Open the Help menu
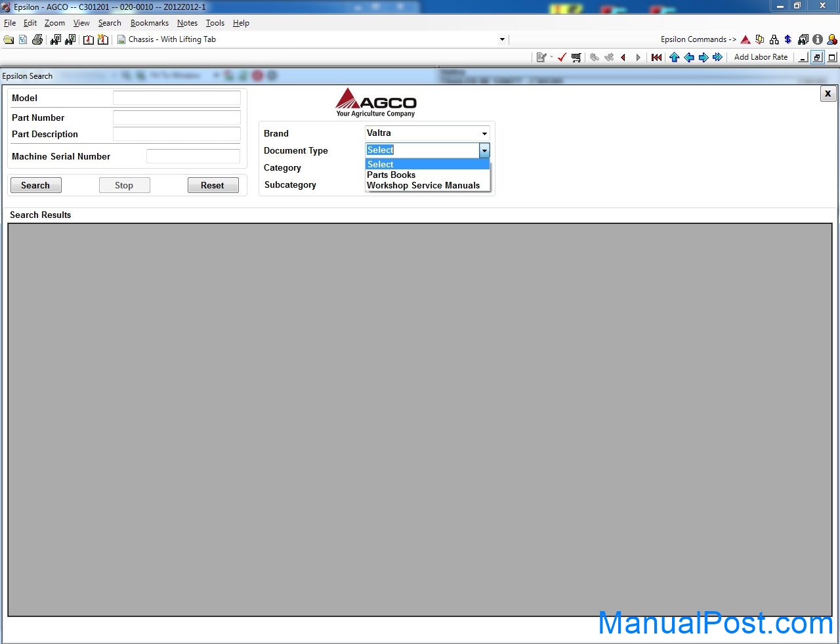The image size is (840, 644). pos(241,23)
